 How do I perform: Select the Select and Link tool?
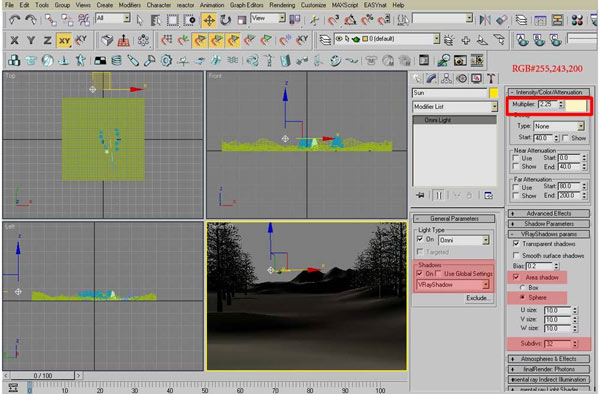[x=51, y=19]
